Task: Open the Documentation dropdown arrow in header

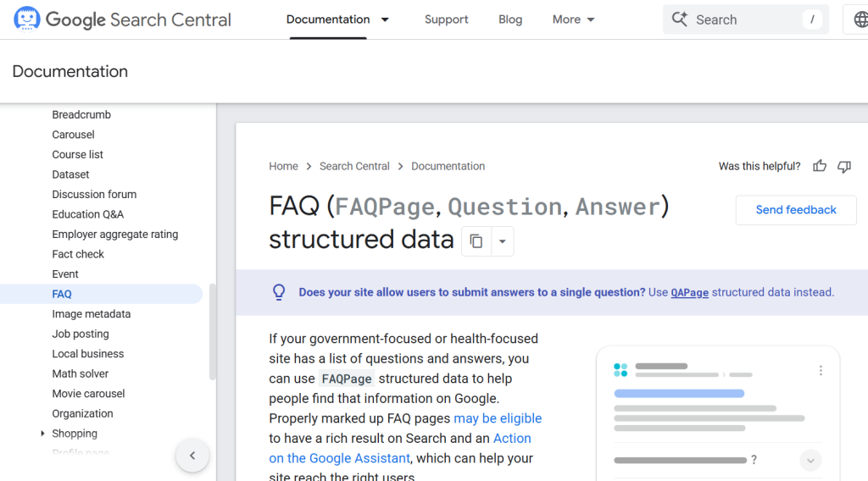Action: pos(385,19)
